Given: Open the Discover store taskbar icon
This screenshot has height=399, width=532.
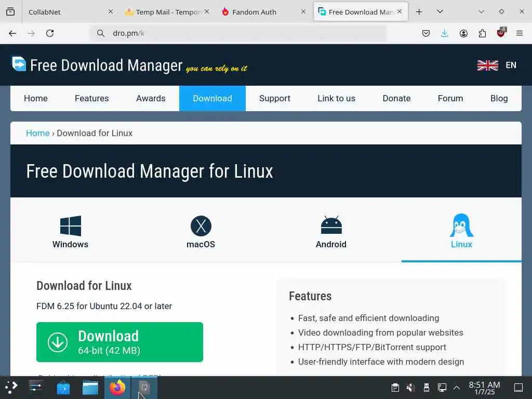Looking at the screenshot, I should coord(63,388).
